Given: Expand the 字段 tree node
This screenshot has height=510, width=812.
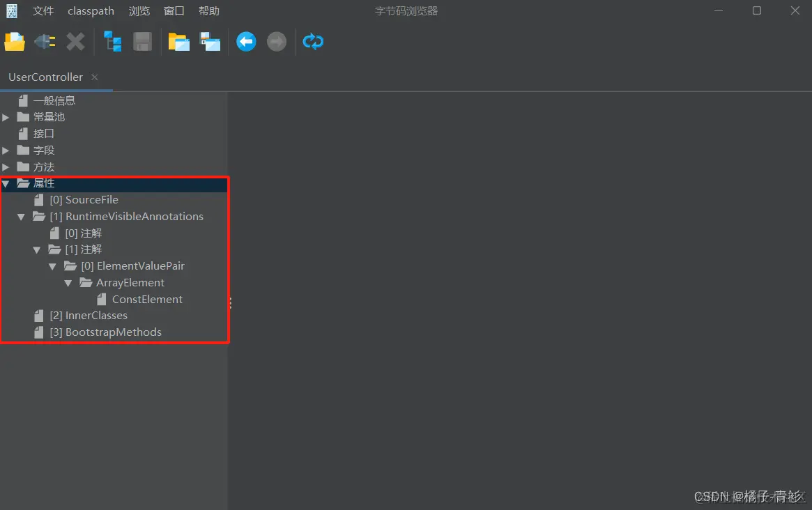Looking at the screenshot, I should 6,150.
